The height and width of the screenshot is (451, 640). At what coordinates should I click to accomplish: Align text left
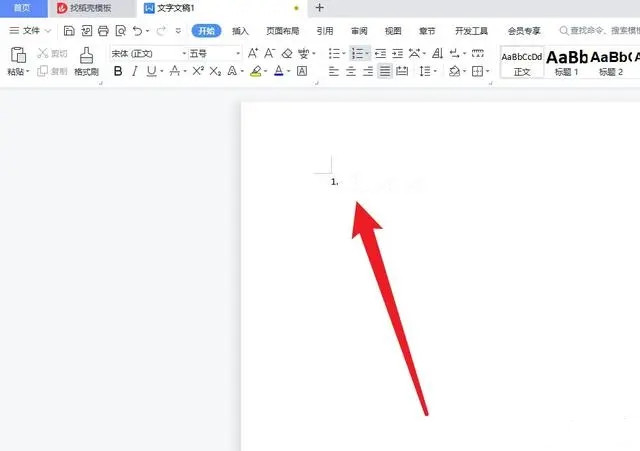334,71
